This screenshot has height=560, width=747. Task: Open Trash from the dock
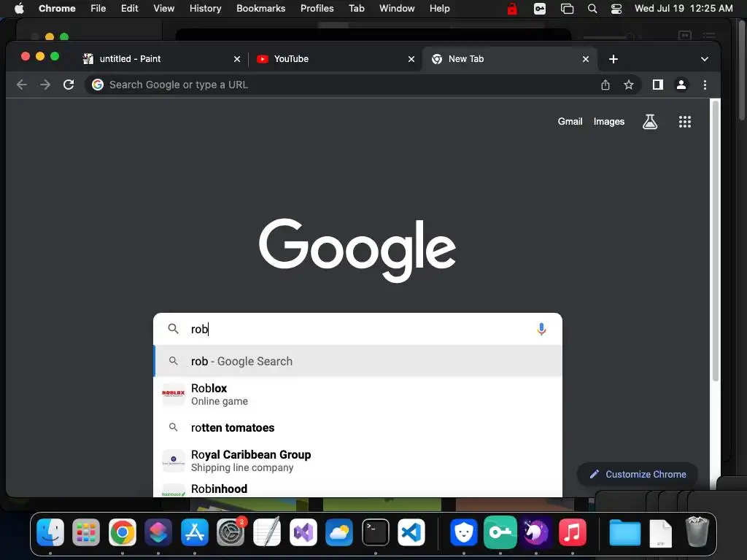[x=697, y=532]
